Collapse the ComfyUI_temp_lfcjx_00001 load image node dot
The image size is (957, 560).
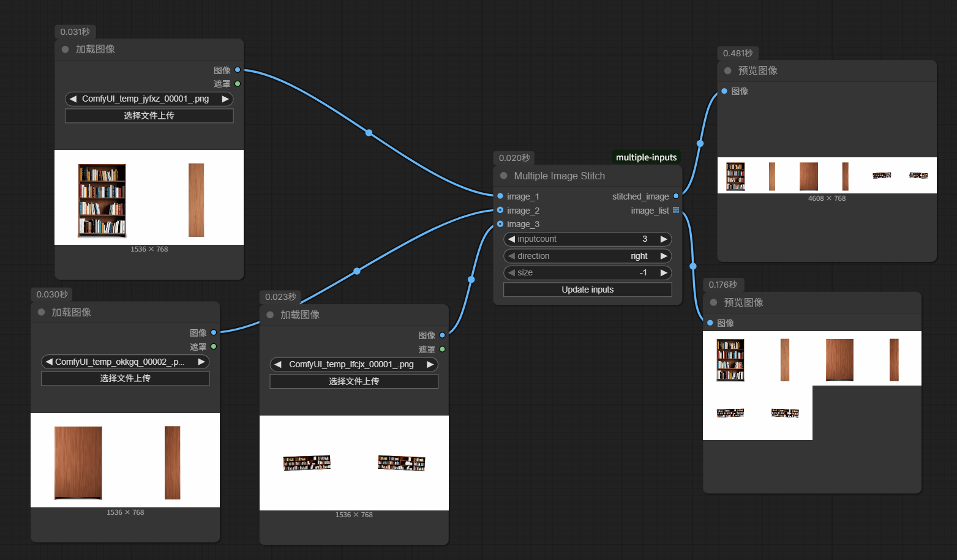click(x=270, y=315)
